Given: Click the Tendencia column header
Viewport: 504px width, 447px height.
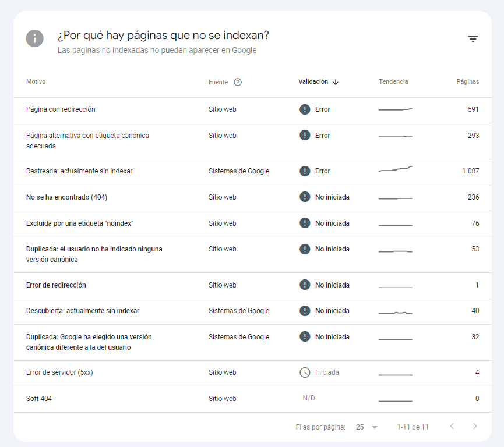Looking at the screenshot, I should point(393,82).
